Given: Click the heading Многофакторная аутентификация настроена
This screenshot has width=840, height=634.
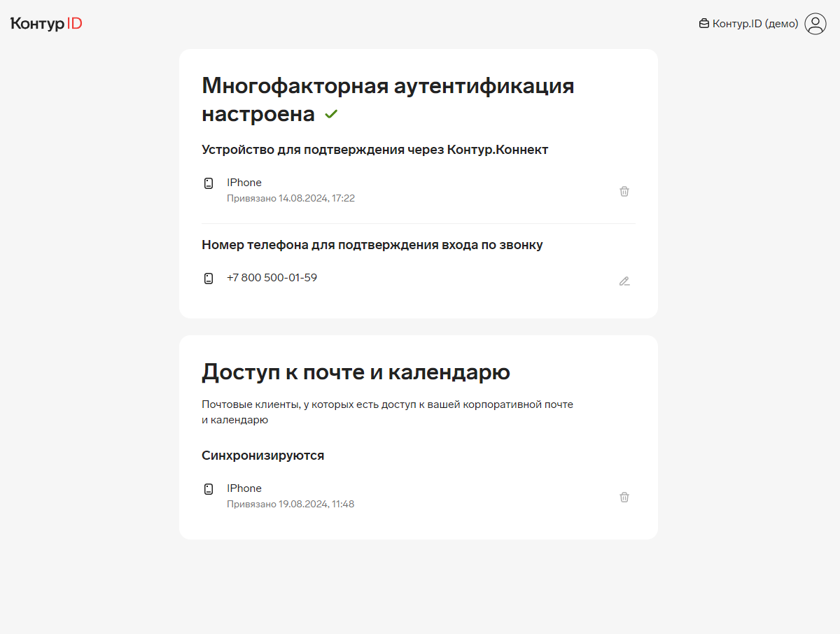Looking at the screenshot, I should coord(388,100).
